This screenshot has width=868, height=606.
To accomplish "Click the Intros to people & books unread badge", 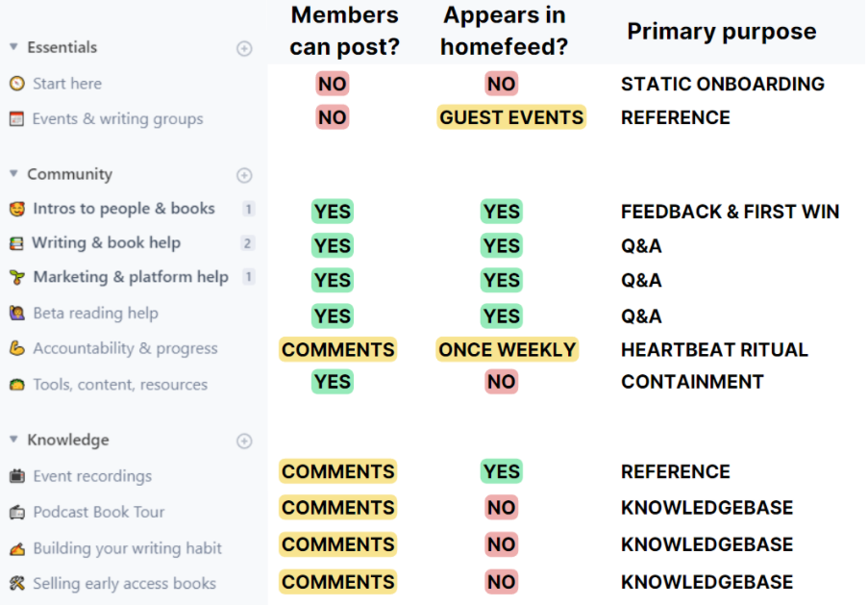I will tap(248, 209).
